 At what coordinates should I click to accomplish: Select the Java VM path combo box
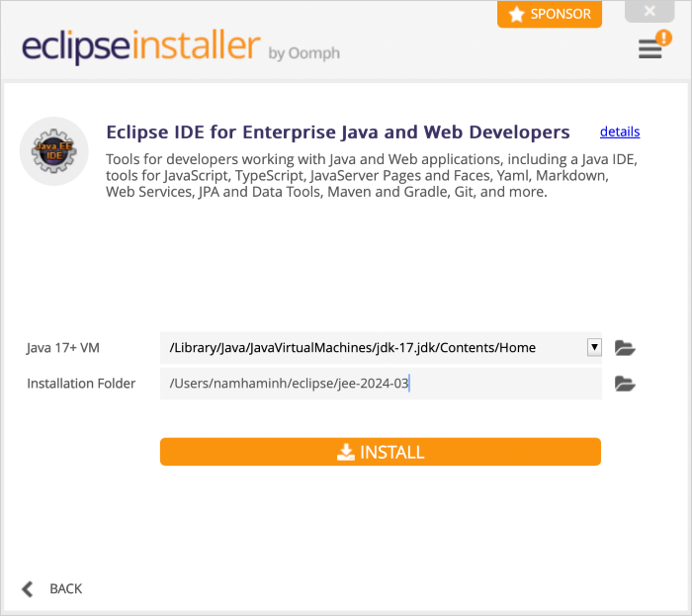click(x=381, y=348)
